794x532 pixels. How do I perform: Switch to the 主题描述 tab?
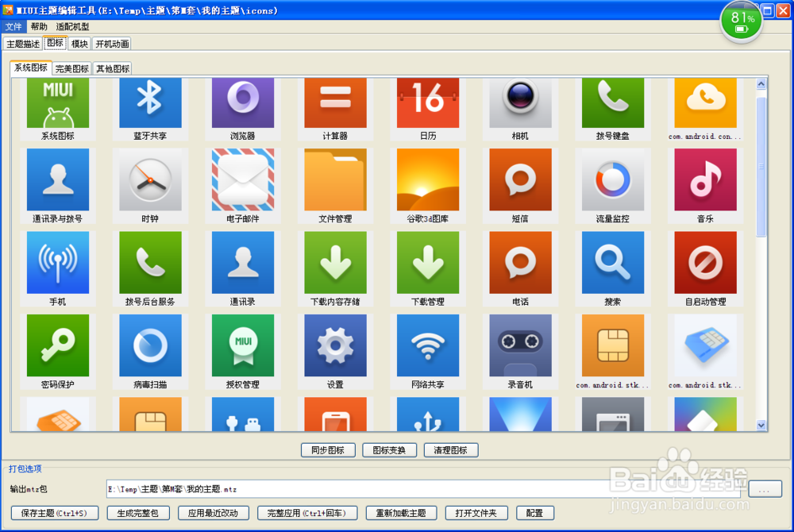coord(23,44)
